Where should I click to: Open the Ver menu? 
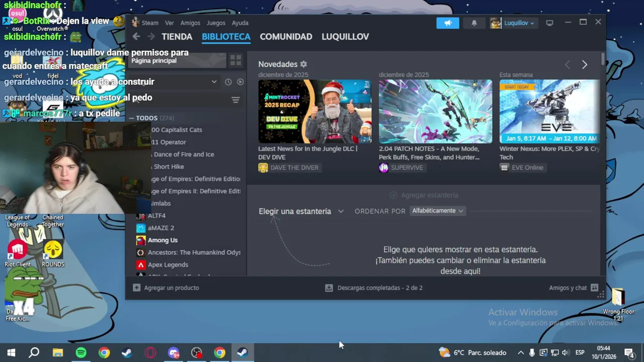coord(170,23)
